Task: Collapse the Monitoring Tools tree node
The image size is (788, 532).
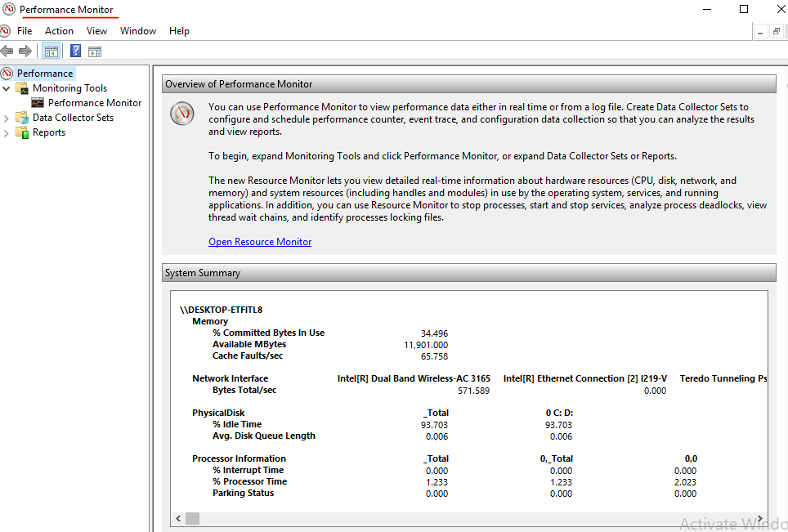Action: pos(7,88)
